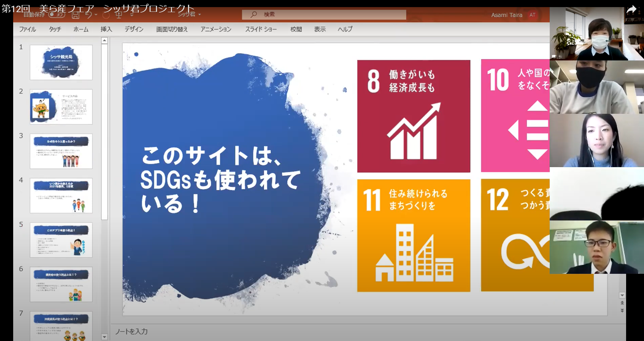
Task: Click the ノートを入力 notes field
Action: (x=368, y=332)
